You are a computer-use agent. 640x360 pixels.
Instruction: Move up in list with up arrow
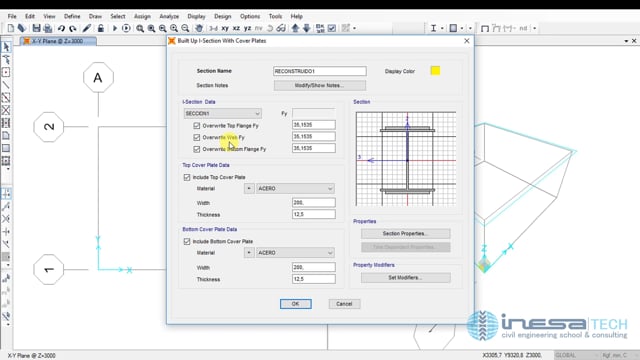pyautogui.click(x=295, y=28)
